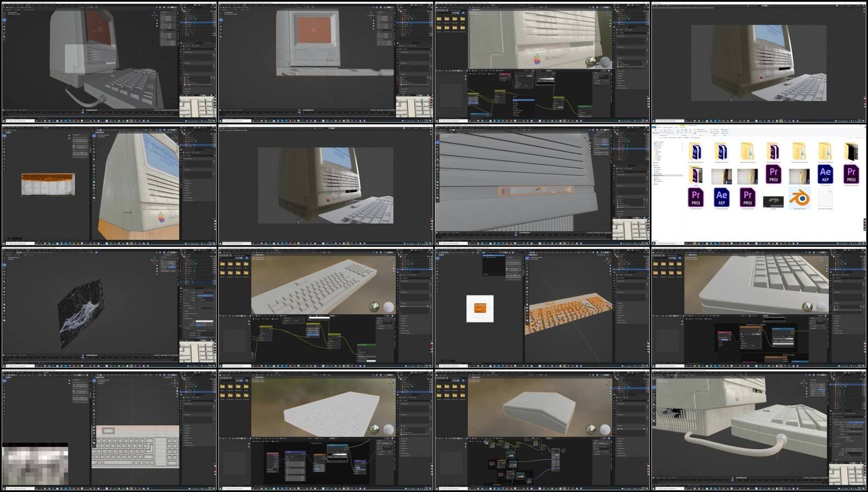Viewport: 868px width, 492px height.
Task: Select the blank white document file in File Explorer
Action: tap(825, 198)
